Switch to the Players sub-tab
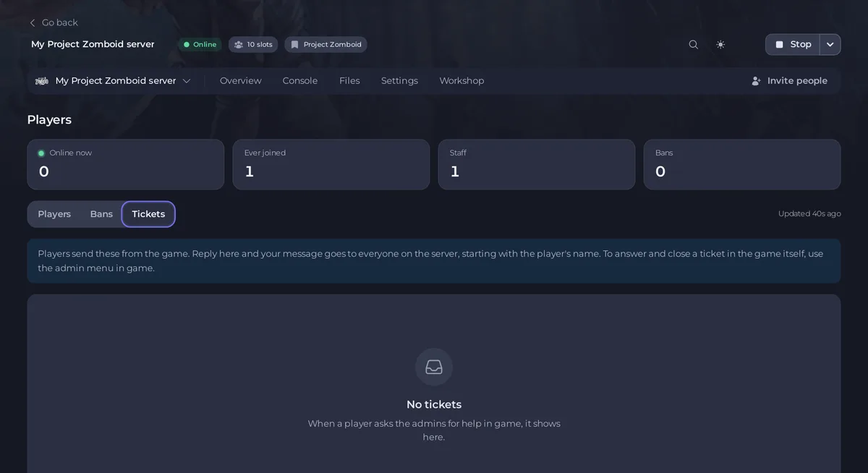The width and height of the screenshot is (868, 473). 54,214
